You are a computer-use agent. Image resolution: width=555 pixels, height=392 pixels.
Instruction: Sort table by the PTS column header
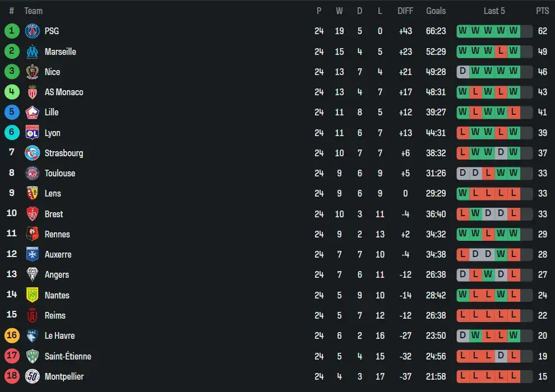point(543,10)
